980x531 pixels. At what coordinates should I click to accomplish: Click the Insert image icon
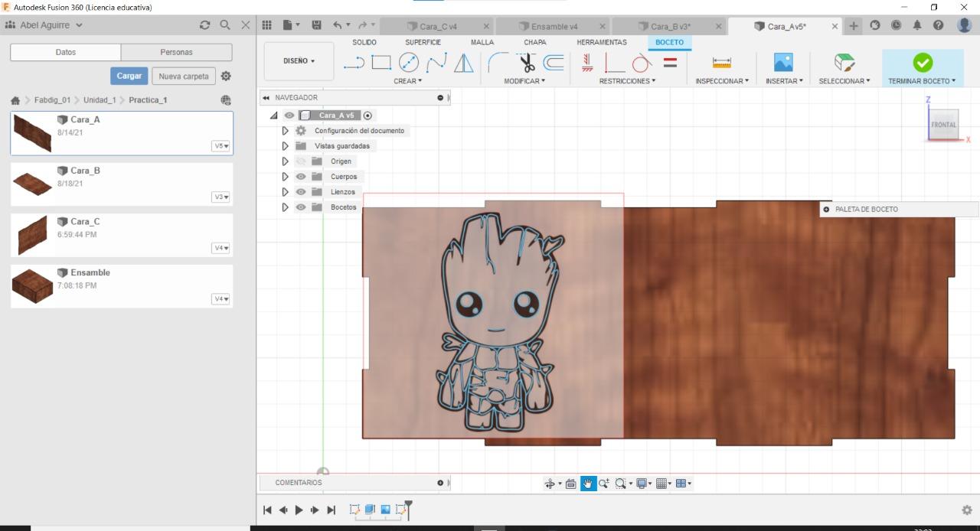783,63
